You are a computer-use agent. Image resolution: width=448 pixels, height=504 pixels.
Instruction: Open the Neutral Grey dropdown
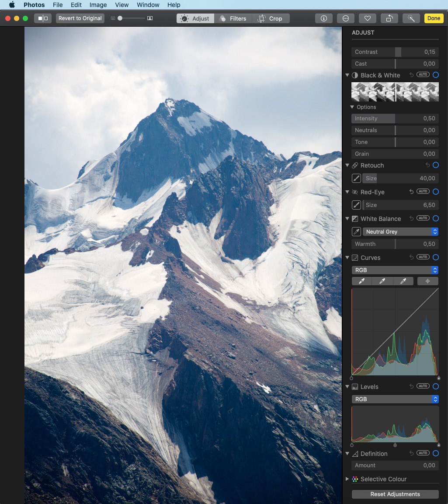pyautogui.click(x=400, y=232)
